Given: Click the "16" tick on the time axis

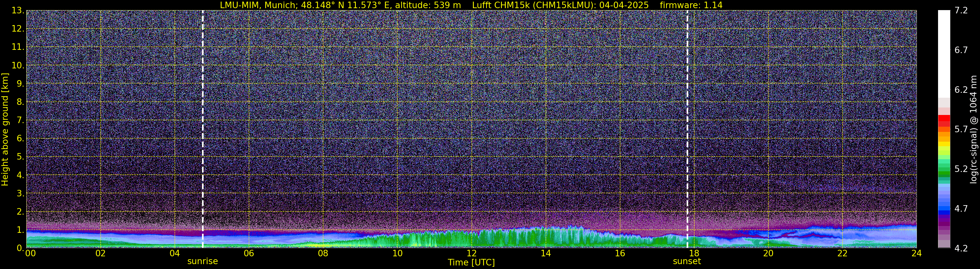Looking at the screenshot, I should (620, 253).
